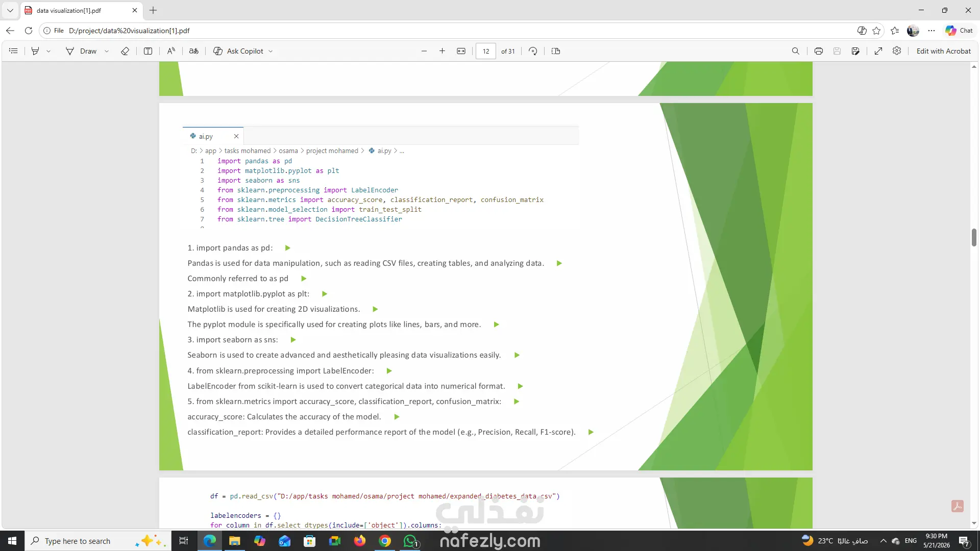
Task: Add this page to favorites
Action: [x=876, y=31]
